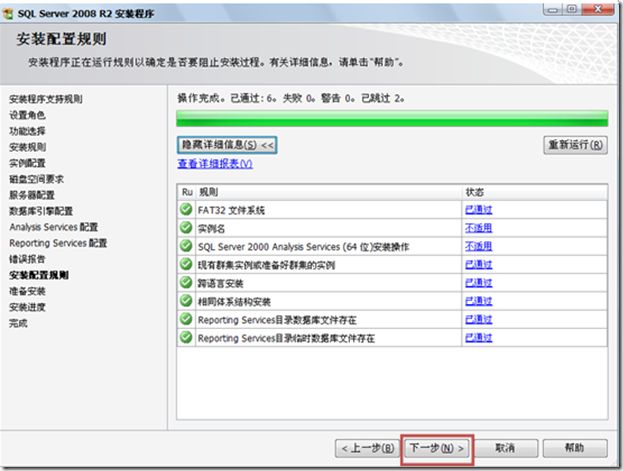Open 已通过 link for 相同体系结构安装
This screenshot has height=471, width=623.
478,301
